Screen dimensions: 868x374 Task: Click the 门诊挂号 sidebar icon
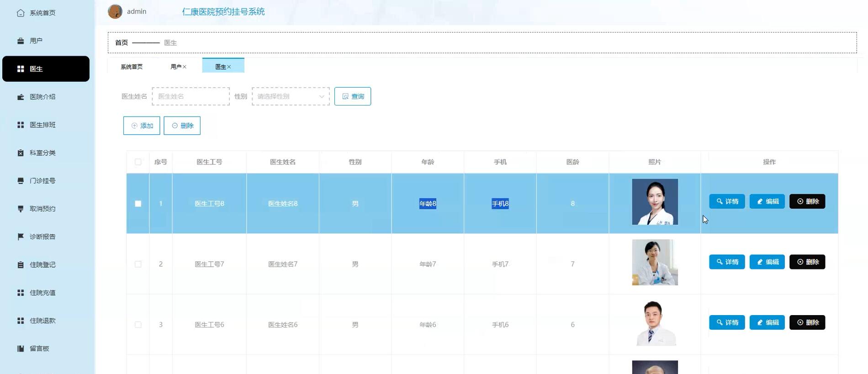pos(21,181)
